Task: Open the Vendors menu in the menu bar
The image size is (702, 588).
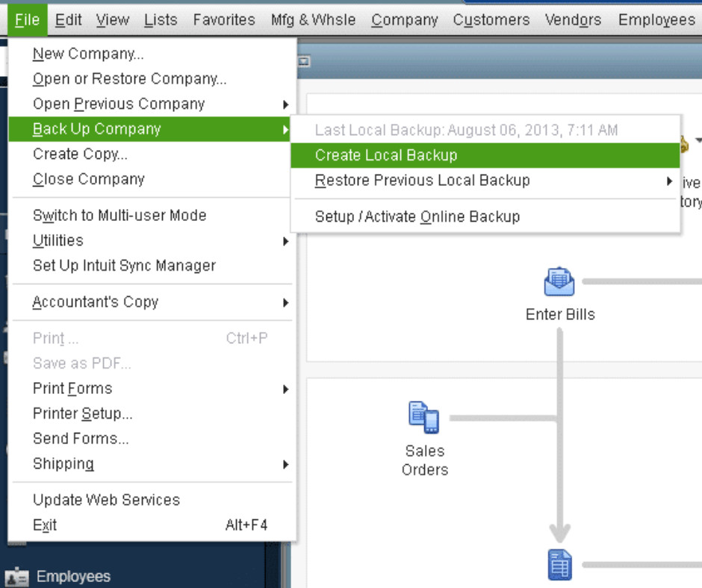Action: tap(573, 19)
